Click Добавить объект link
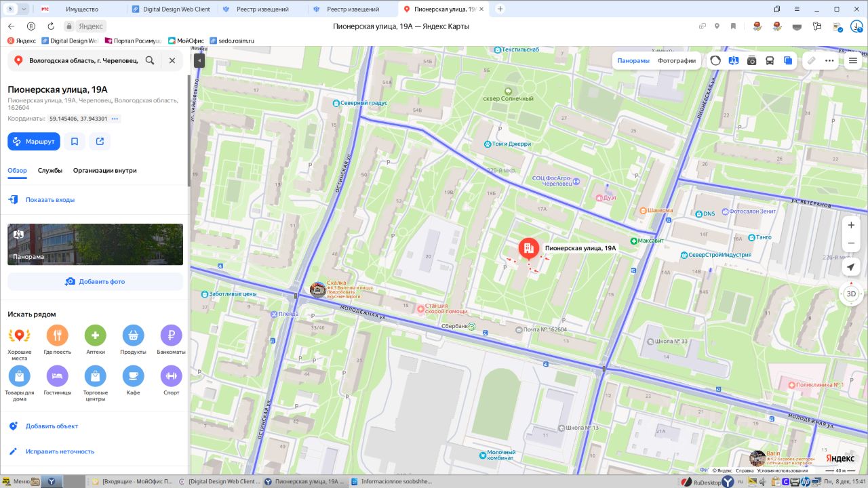The width and height of the screenshot is (868, 488). click(x=52, y=426)
